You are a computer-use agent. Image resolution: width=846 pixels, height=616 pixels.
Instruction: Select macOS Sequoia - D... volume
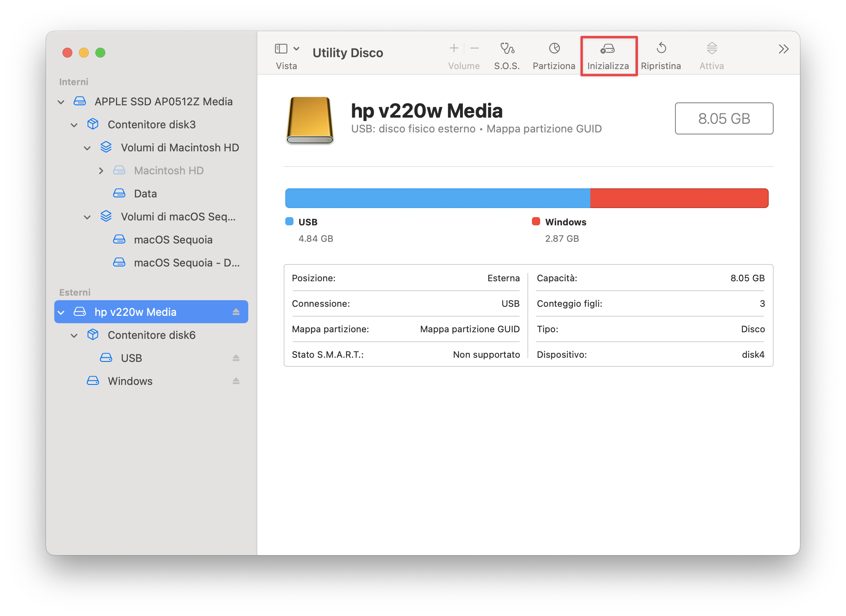click(x=151, y=263)
